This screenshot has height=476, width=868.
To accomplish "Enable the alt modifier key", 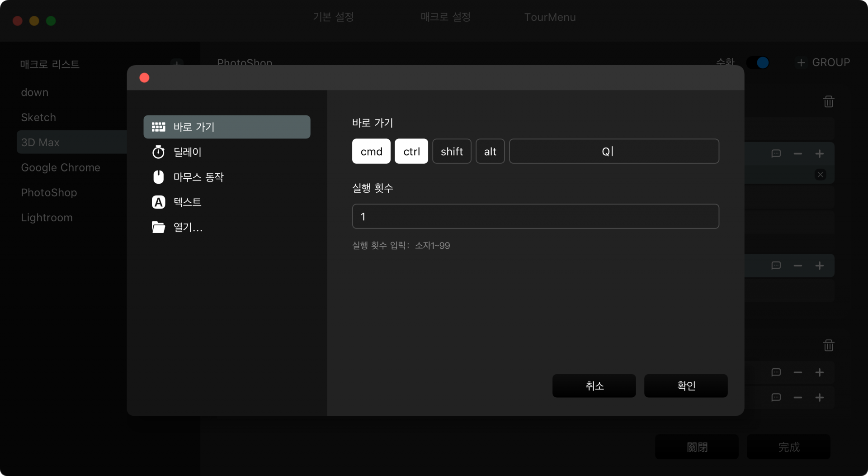I will 490,151.
